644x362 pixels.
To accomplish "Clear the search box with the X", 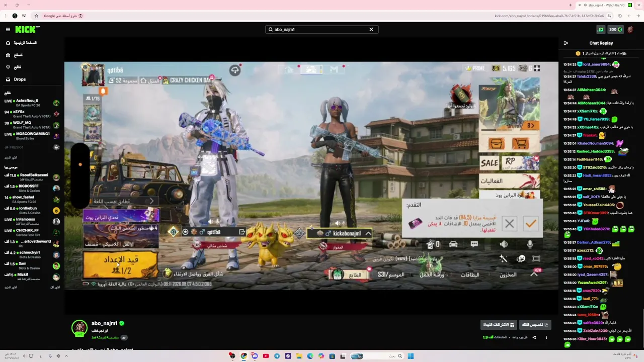I will [371, 30].
